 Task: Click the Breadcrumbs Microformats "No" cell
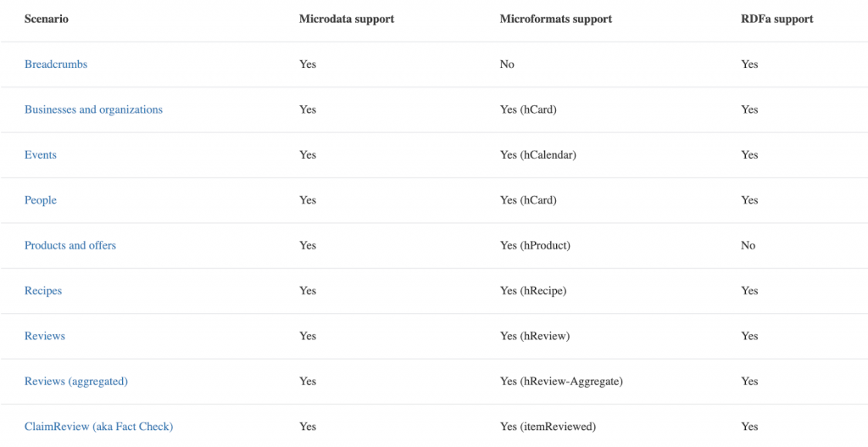(507, 64)
